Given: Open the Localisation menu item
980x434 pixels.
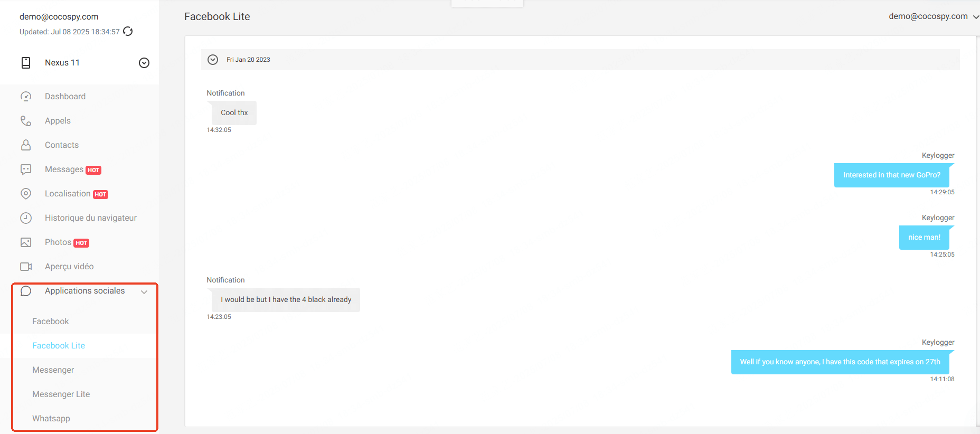Looking at the screenshot, I should (x=68, y=194).
